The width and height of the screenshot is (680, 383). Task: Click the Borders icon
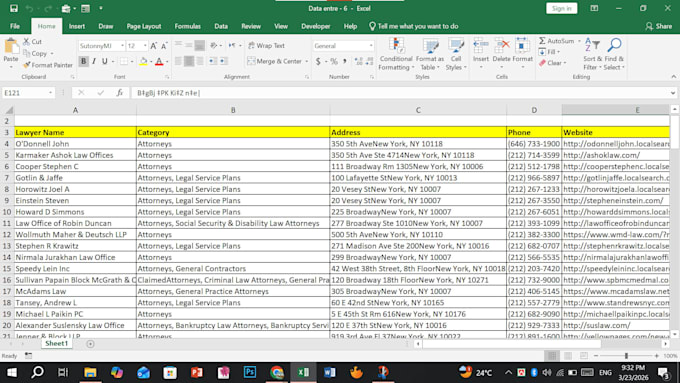124,62
